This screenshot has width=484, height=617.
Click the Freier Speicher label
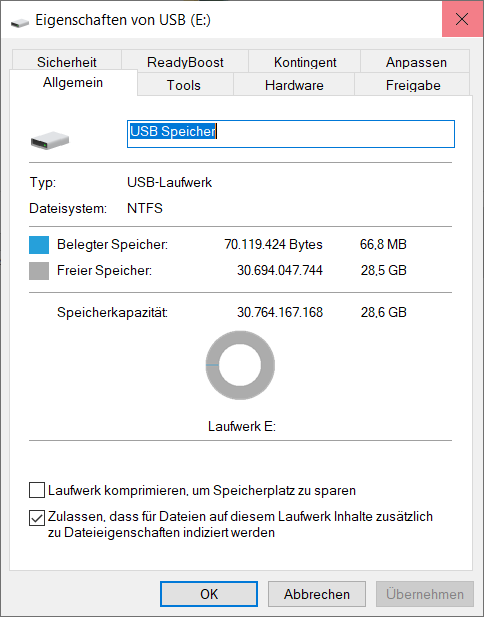104,270
